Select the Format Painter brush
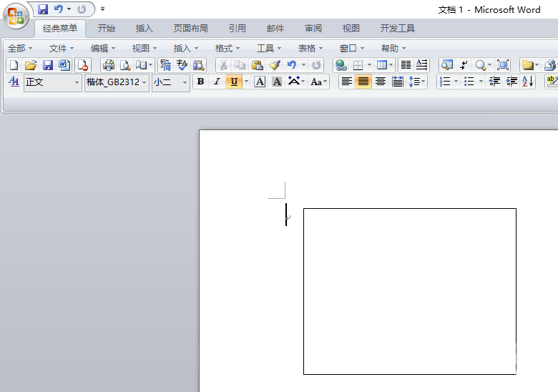Image resolution: width=558 pixels, height=392 pixels. coord(275,65)
